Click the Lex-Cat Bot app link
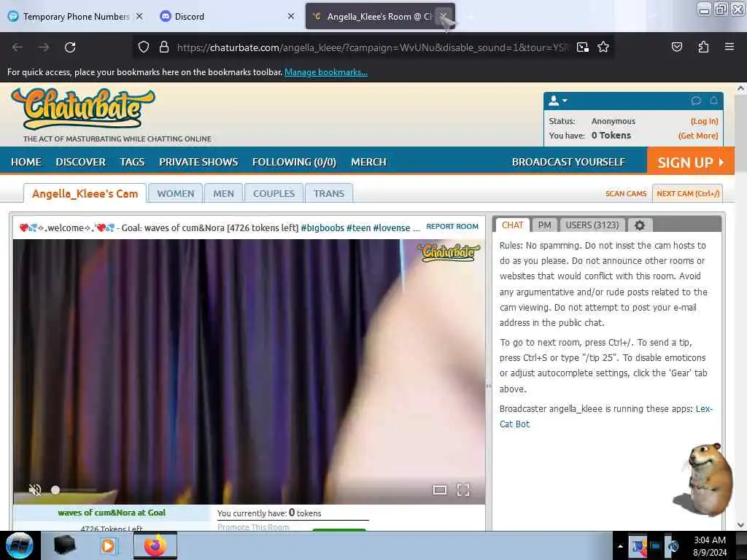The image size is (747, 560). [x=606, y=416]
